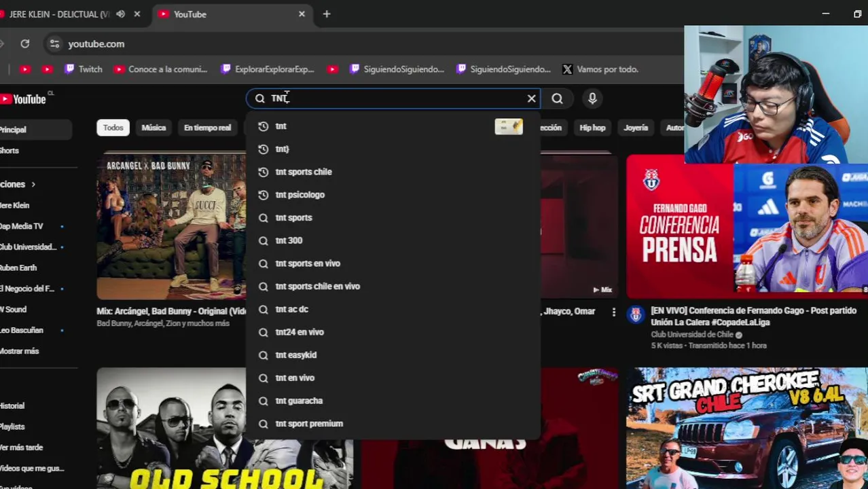Pick the 'tnt easykid' suggestion
This screenshot has height=489, width=868.
[393, 355]
